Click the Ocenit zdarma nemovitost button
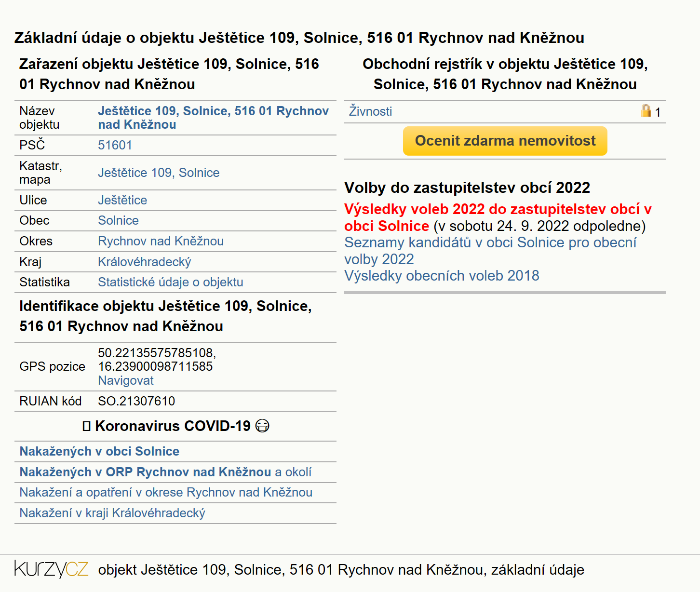700x592 pixels. [x=505, y=141]
